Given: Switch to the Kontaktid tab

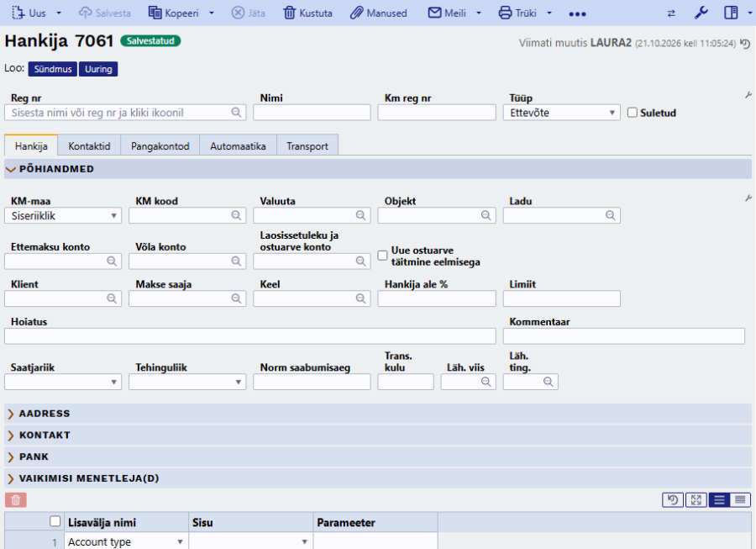Looking at the screenshot, I should (x=89, y=146).
